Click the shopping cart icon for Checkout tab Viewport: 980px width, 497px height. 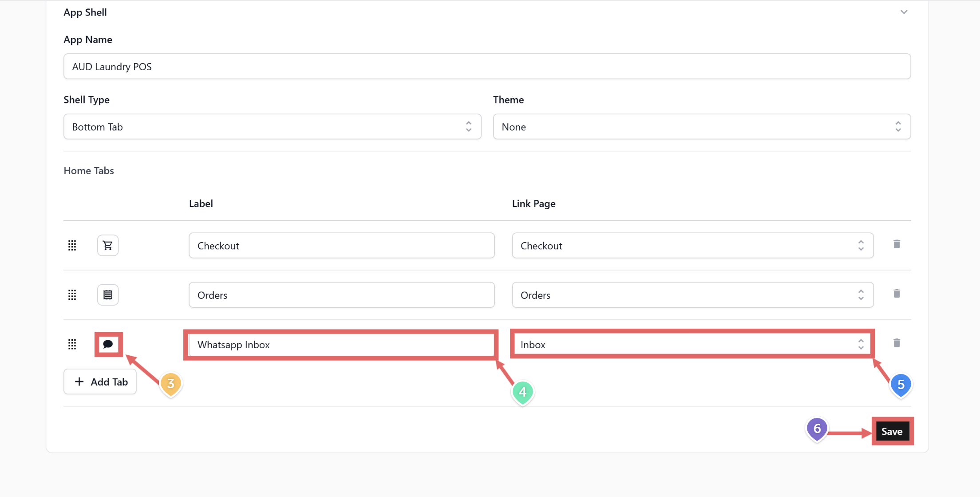108,245
